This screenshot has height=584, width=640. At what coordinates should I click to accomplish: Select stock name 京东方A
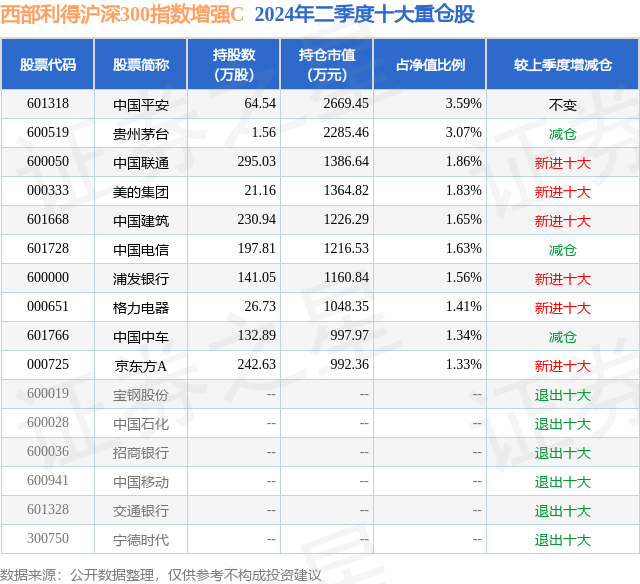point(141,366)
